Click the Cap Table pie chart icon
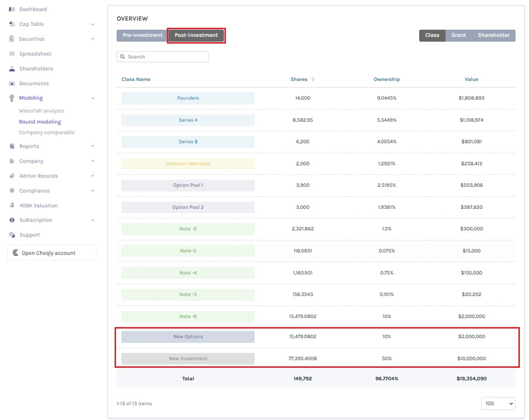This screenshot has height=420, width=529. pyautogui.click(x=12, y=24)
